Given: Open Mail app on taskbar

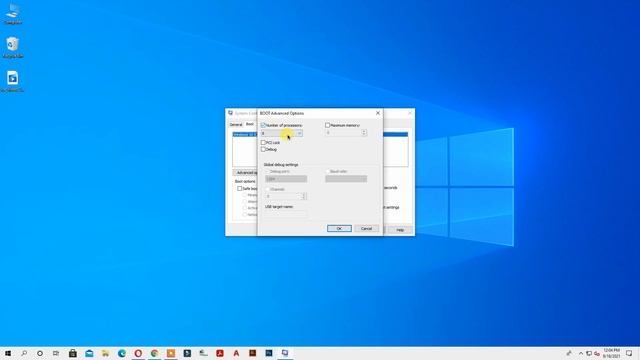Looking at the screenshot, I should [89, 353].
